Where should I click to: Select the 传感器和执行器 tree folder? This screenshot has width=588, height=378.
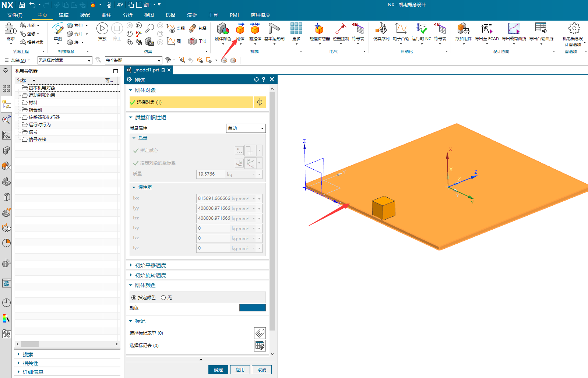(x=44, y=117)
